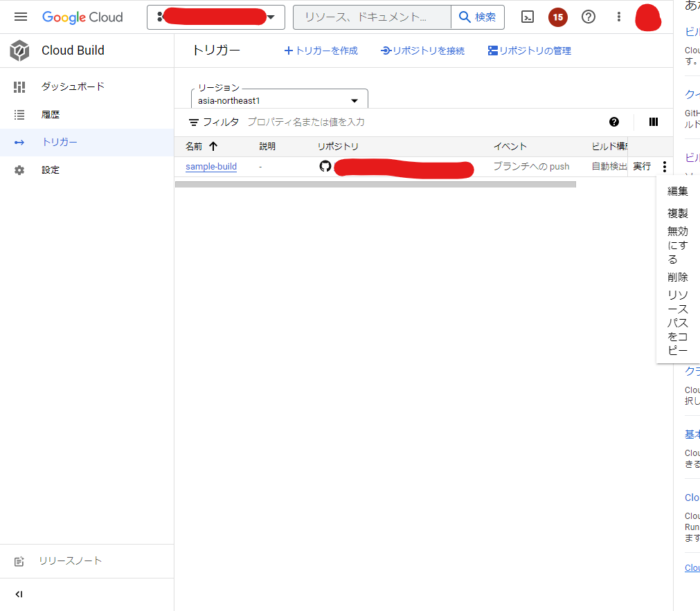Select 編集 from the context menu
This screenshot has height=611, width=700.
point(678,192)
